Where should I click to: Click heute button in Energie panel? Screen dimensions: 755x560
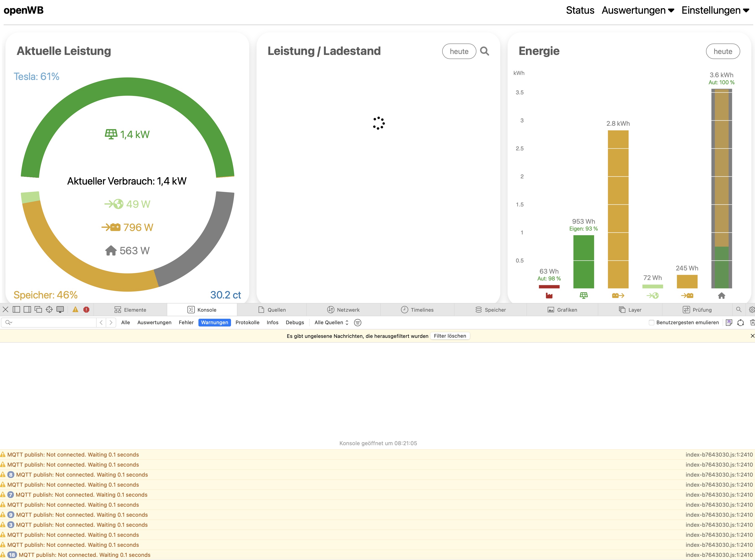[722, 51]
